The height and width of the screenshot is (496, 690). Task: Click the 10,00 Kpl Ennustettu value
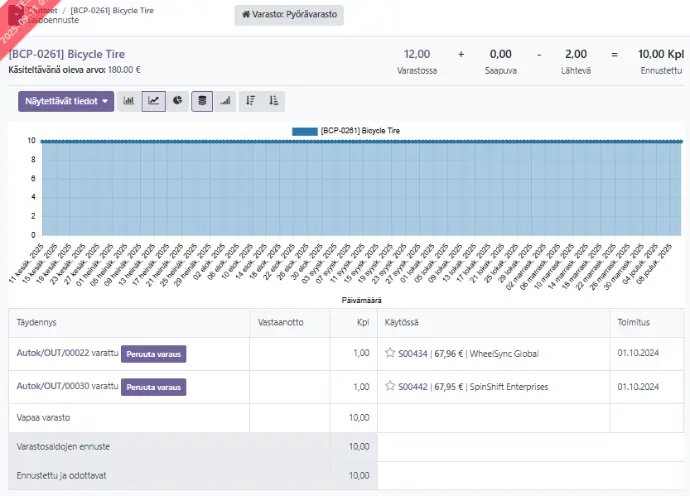tap(661, 55)
